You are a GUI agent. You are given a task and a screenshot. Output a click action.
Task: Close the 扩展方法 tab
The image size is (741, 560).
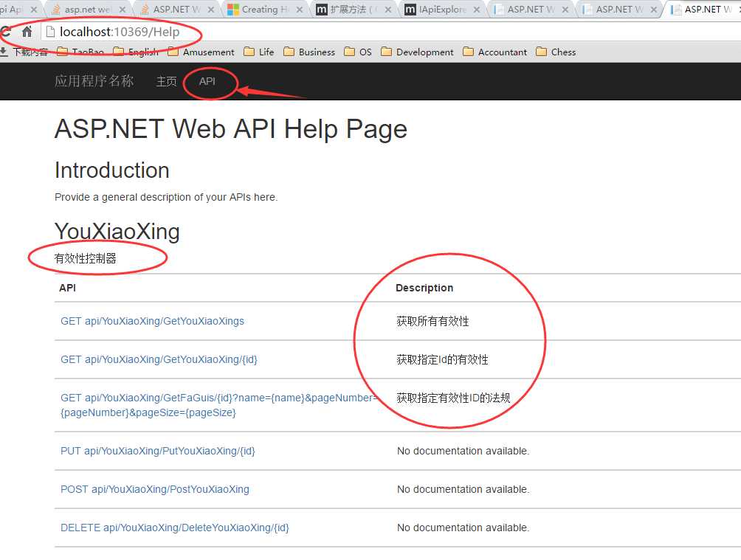click(388, 10)
